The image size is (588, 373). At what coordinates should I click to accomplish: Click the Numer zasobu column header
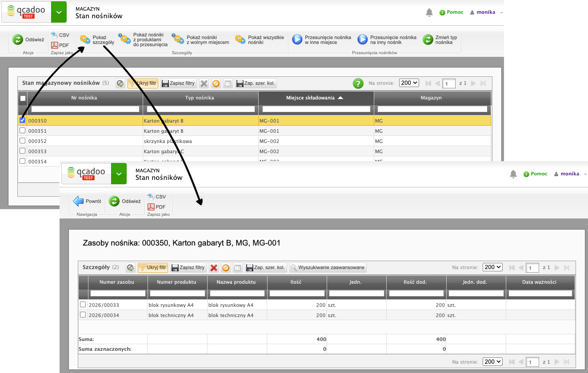coord(117,282)
